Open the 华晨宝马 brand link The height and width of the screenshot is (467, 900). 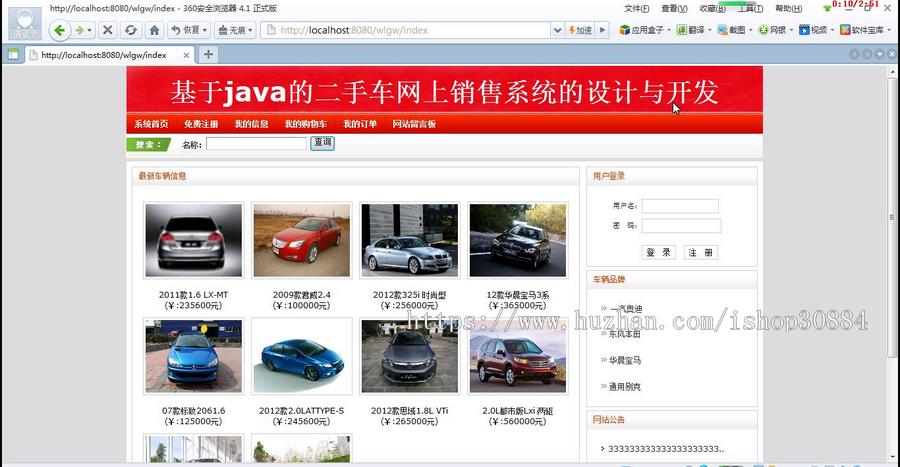click(x=624, y=360)
